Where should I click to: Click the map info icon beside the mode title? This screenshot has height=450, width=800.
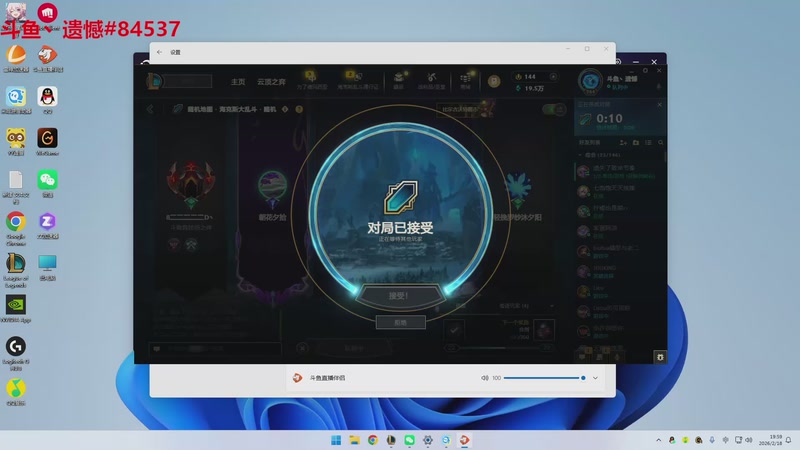(285, 109)
